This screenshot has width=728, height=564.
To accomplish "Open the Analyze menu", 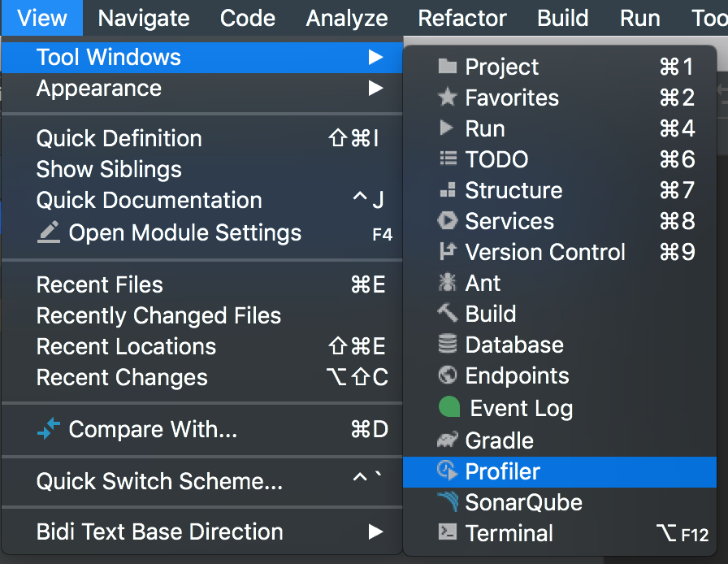I will (347, 18).
